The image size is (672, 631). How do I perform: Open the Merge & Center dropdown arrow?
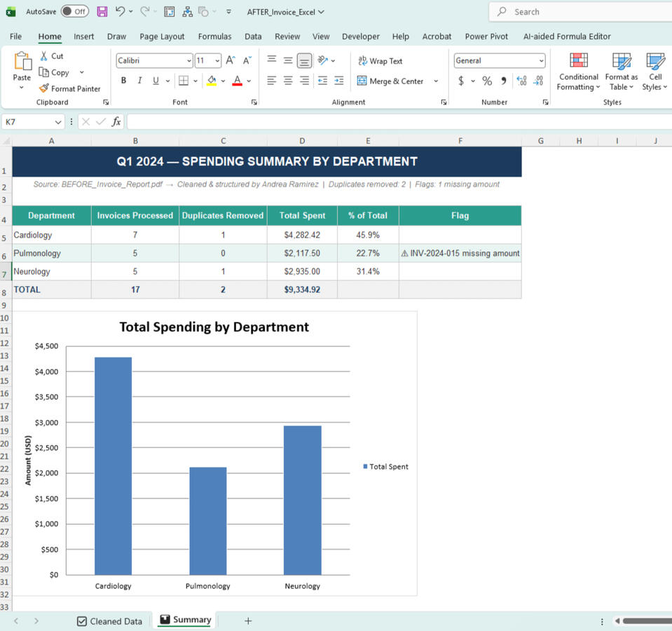pyautogui.click(x=436, y=81)
